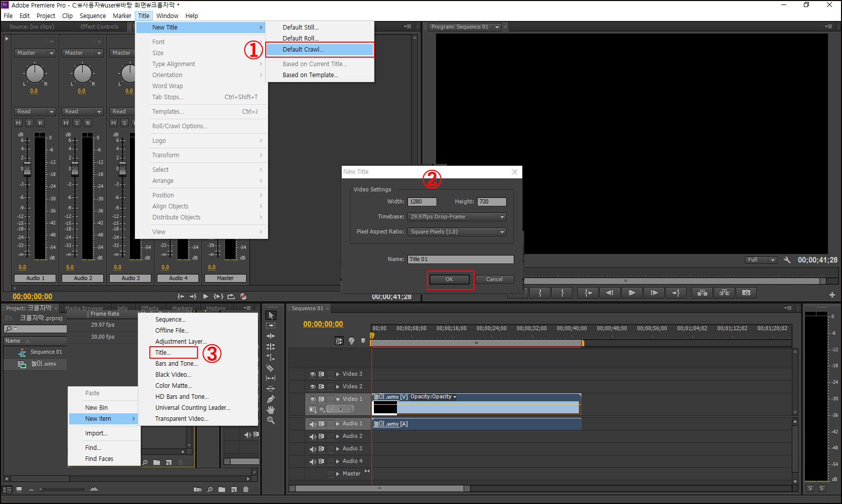
Task: Click Mark In brace button
Action: [x=540, y=293]
